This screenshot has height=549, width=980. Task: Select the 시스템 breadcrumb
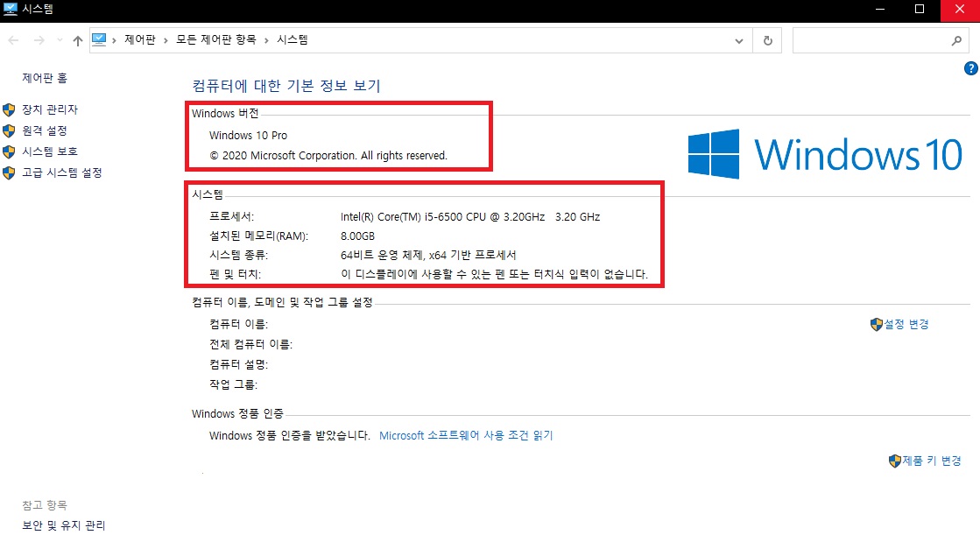pos(292,40)
